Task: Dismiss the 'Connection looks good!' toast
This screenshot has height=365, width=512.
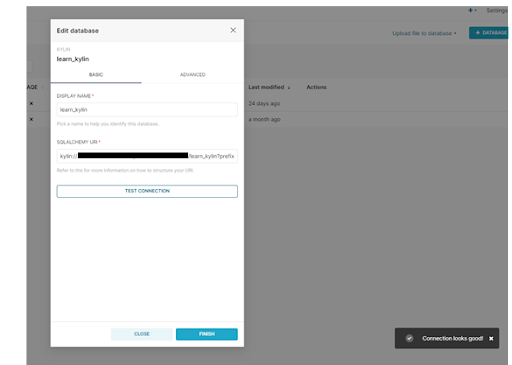Action: tap(491, 338)
